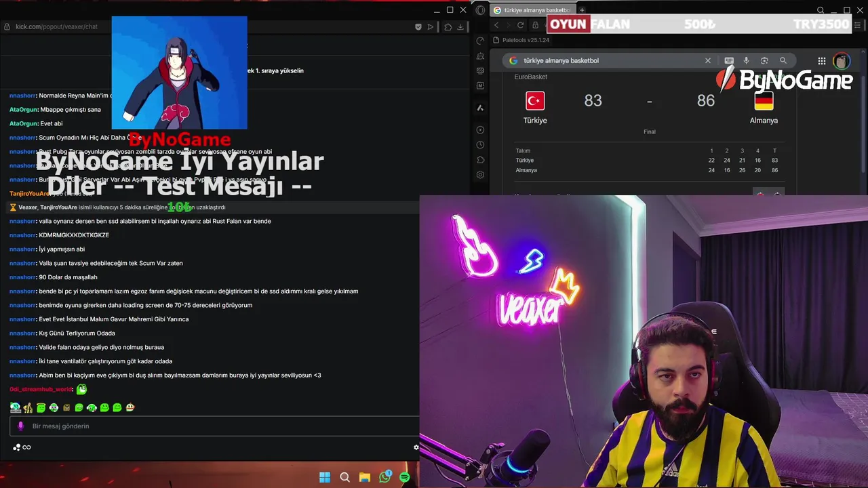Screen dimensions: 868x488
Task: Click the Kick points icon below chat input
Action: click(x=16, y=447)
